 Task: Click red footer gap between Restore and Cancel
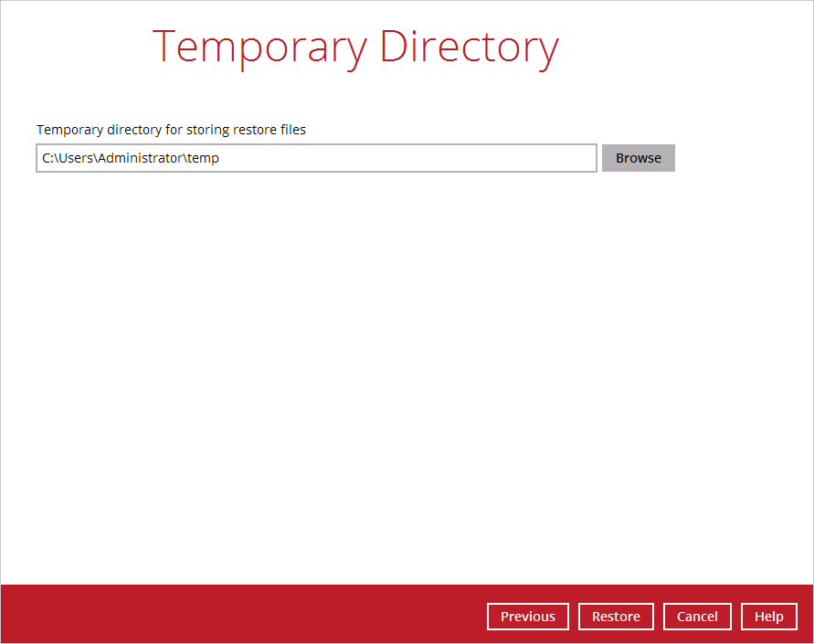(x=659, y=617)
